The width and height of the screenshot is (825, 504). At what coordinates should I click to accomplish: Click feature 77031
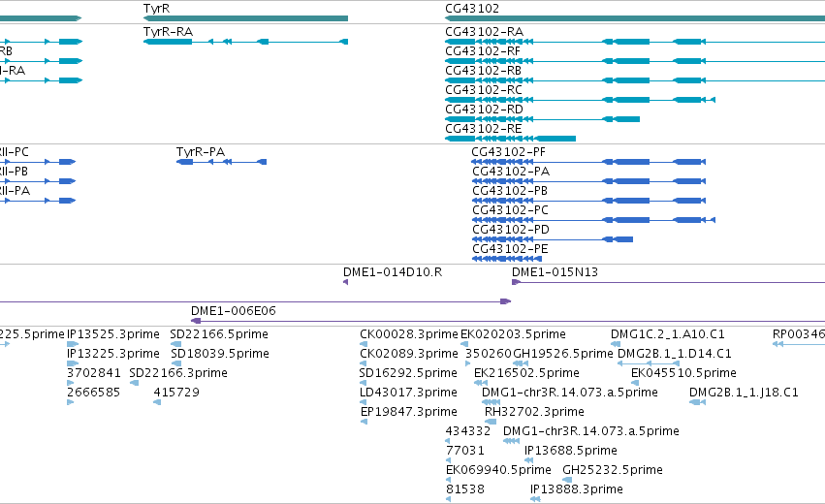coord(465,451)
